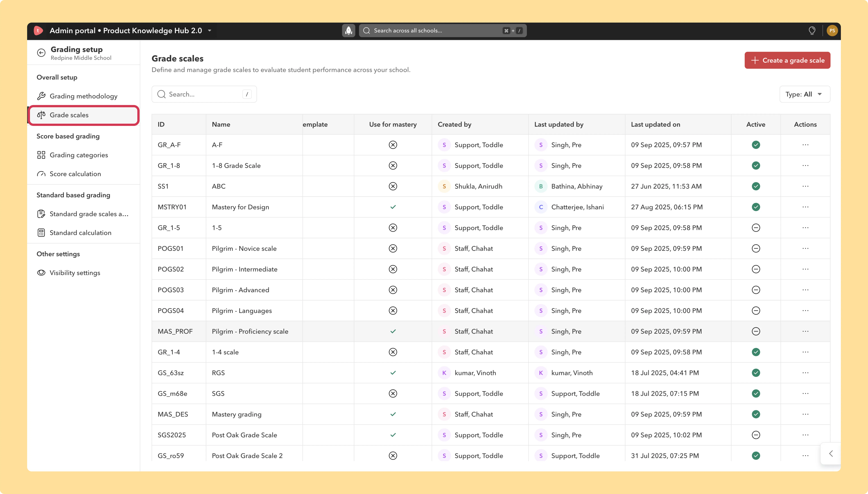Click the Pilgrim - Proficiency scale name
Screen dimensions: 868x494
[x=250, y=332]
